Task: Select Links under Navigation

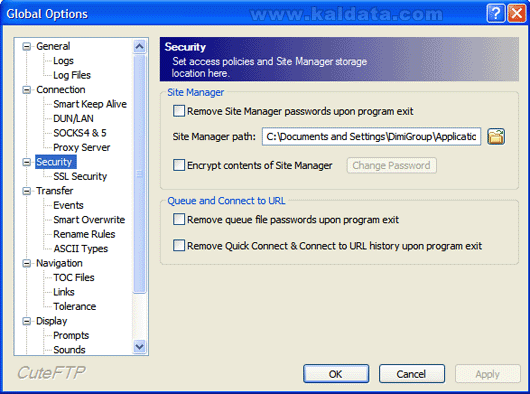Action: pos(64,292)
